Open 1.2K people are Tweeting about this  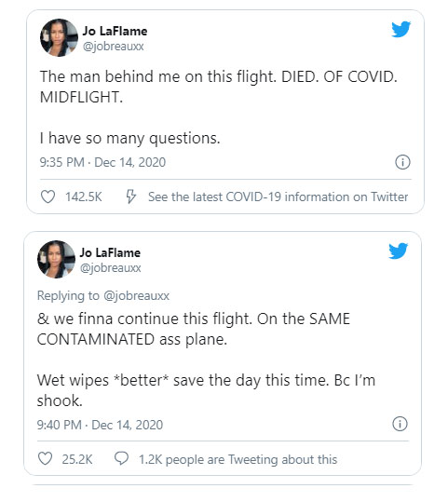(x=238, y=459)
